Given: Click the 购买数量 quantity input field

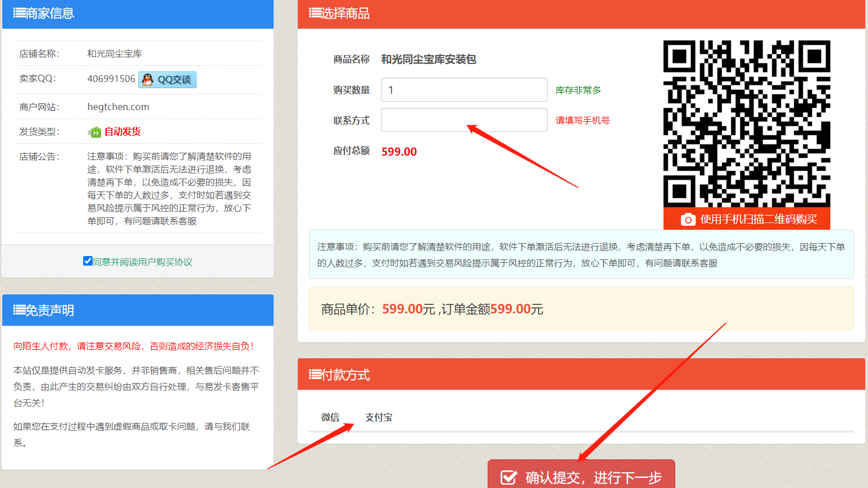Looking at the screenshot, I should [x=463, y=89].
